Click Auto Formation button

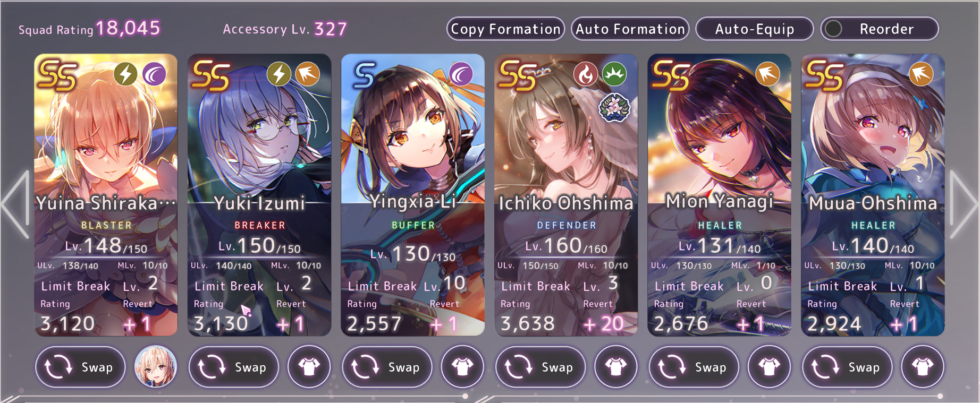[x=630, y=29]
